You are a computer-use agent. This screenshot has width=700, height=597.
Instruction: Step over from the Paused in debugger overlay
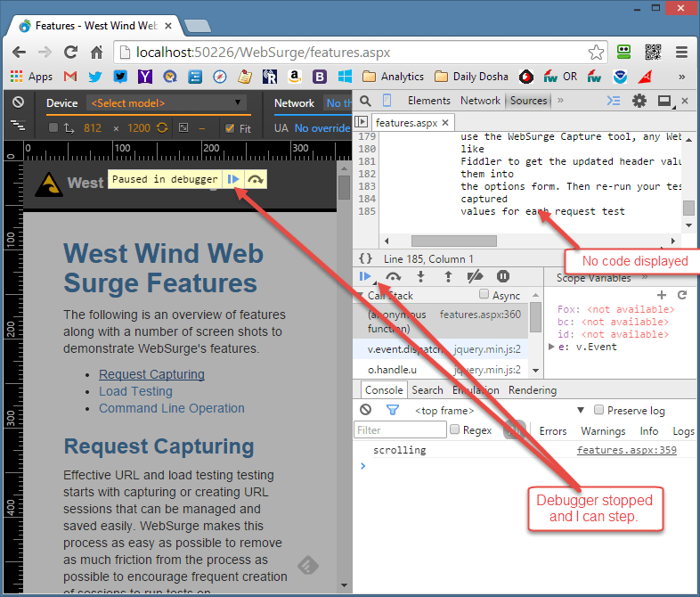(256, 179)
